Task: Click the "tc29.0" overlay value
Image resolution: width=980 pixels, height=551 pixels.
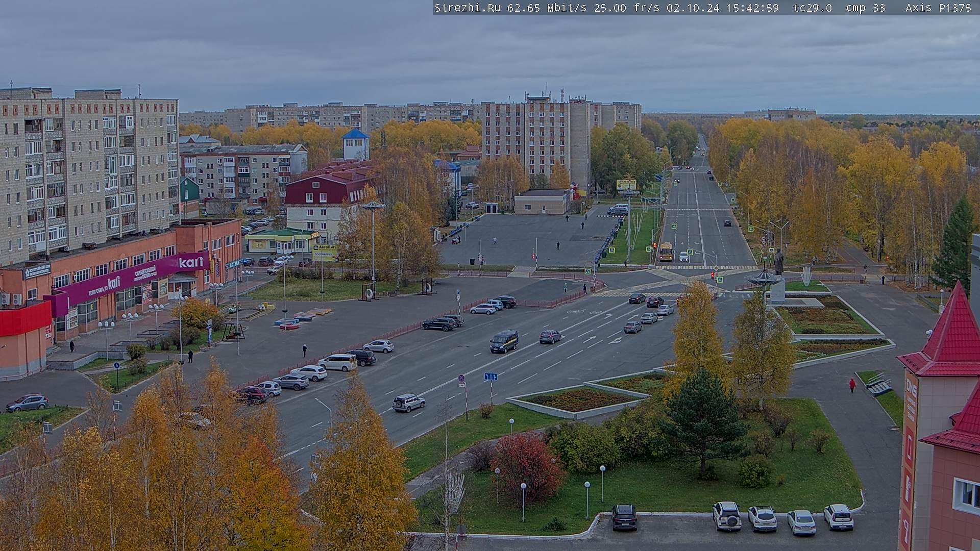Action: [813, 8]
